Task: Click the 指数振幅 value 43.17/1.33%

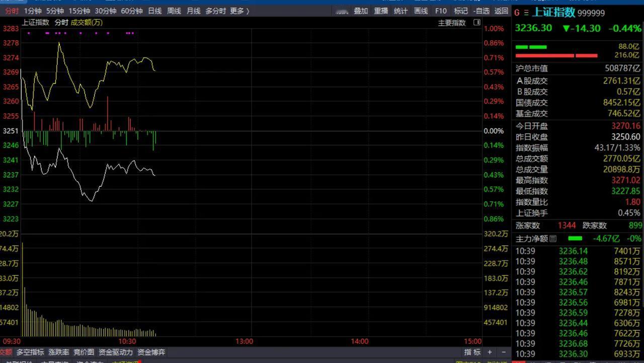Action: 617,148
